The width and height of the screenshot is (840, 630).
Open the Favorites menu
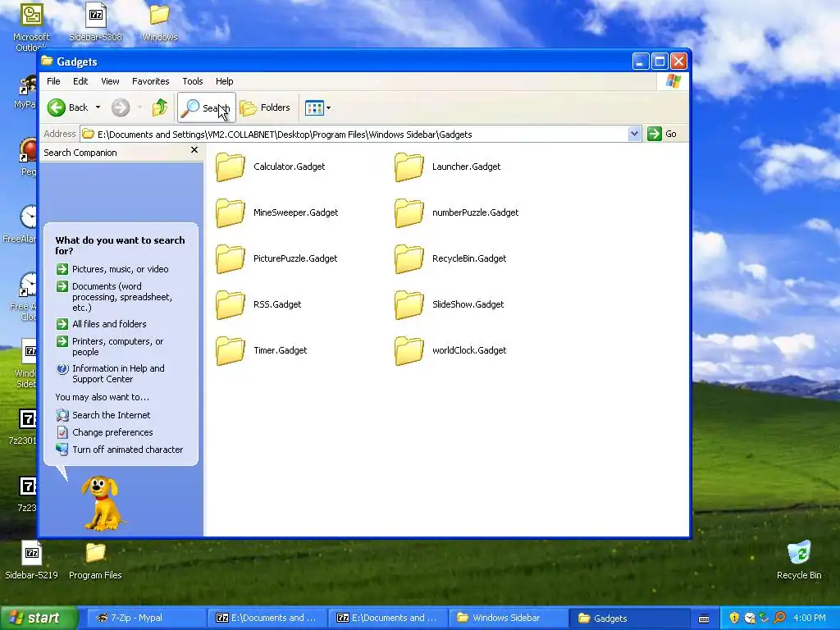(151, 81)
